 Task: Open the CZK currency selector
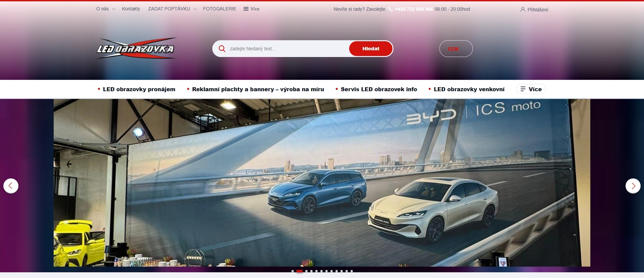click(x=456, y=49)
